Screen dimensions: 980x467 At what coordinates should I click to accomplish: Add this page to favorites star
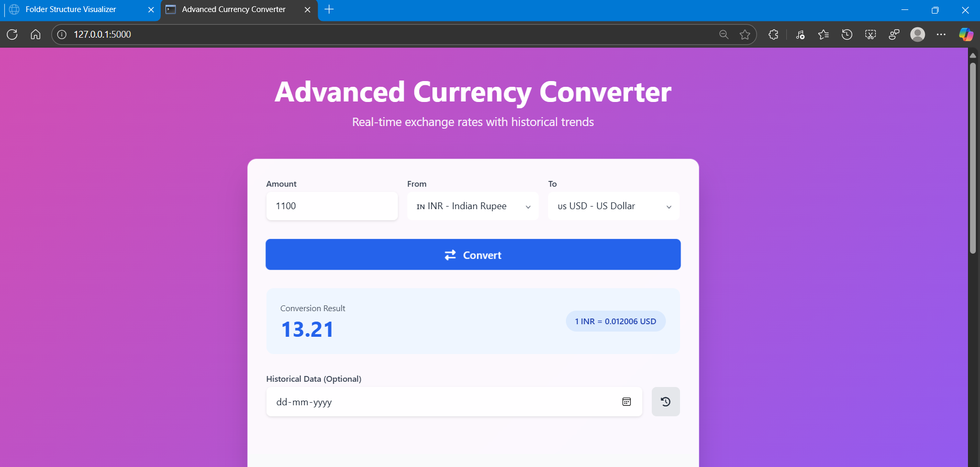pyautogui.click(x=745, y=35)
